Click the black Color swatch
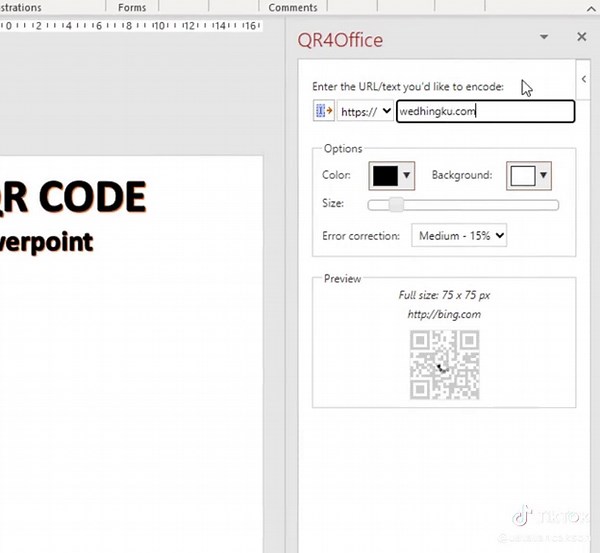 click(x=385, y=176)
